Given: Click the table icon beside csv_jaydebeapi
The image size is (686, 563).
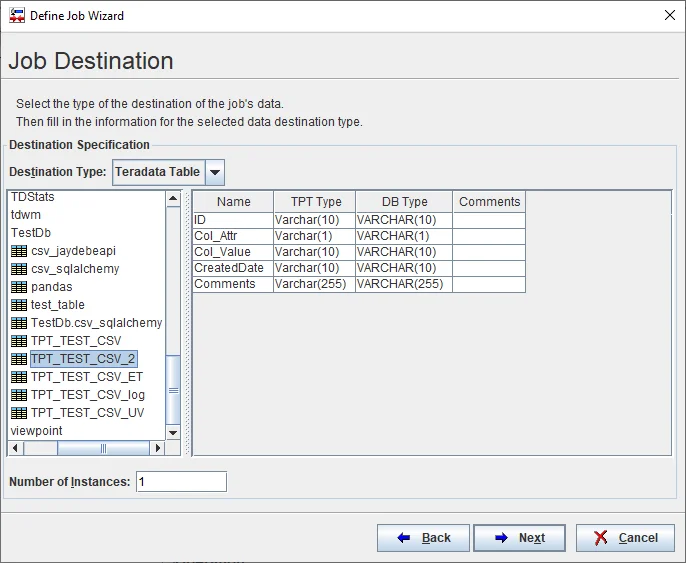Looking at the screenshot, I should 18,251.
